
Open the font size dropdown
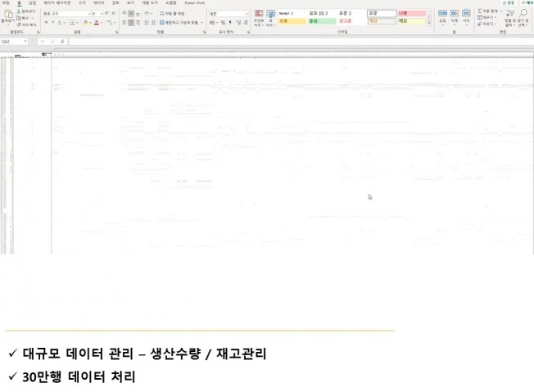click(101, 14)
